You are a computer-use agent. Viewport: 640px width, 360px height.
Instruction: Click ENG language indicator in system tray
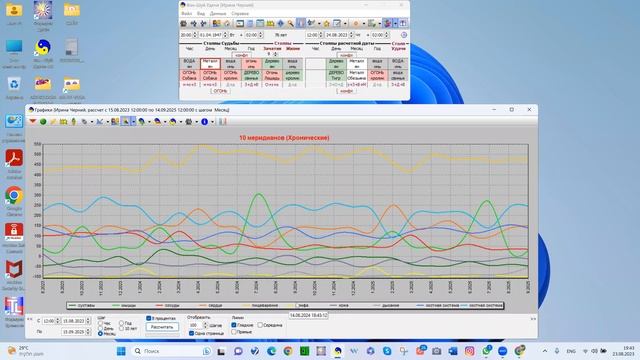point(571,351)
